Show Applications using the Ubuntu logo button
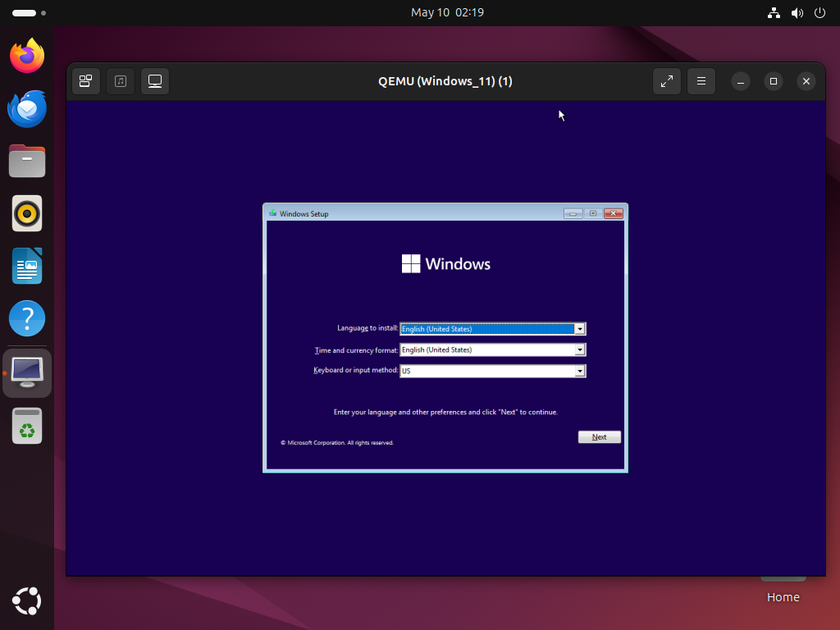The image size is (840, 630). 27,600
